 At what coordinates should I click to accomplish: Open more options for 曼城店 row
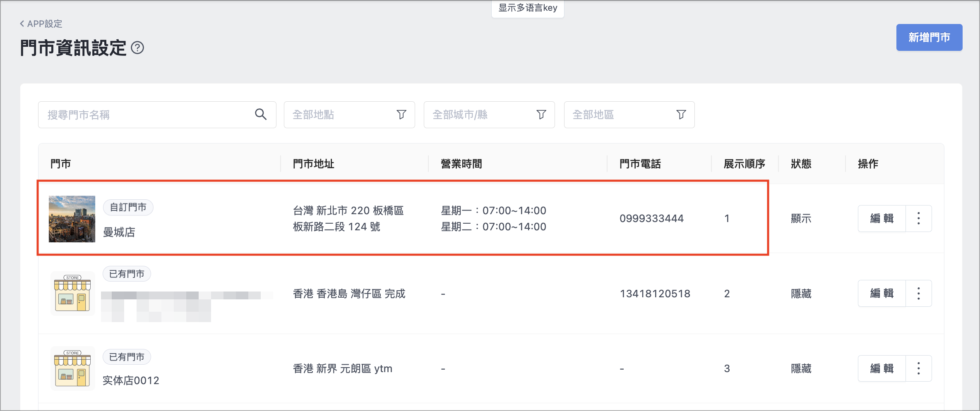click(919, 218)
